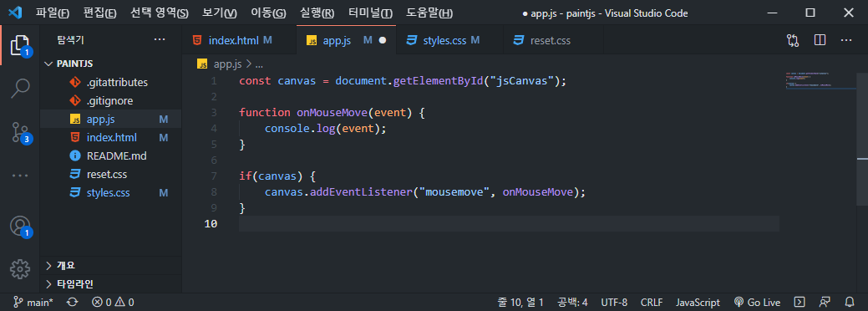Open the 파일(F) menu

53,13
